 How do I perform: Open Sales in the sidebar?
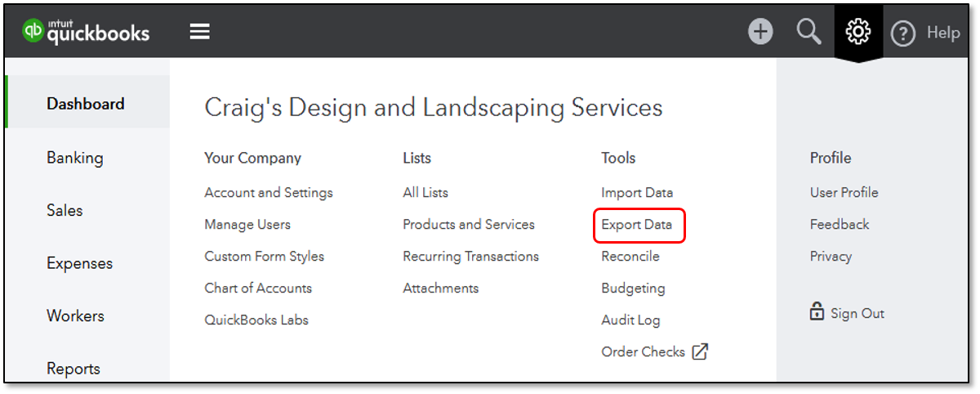click(x=65, y=210)
